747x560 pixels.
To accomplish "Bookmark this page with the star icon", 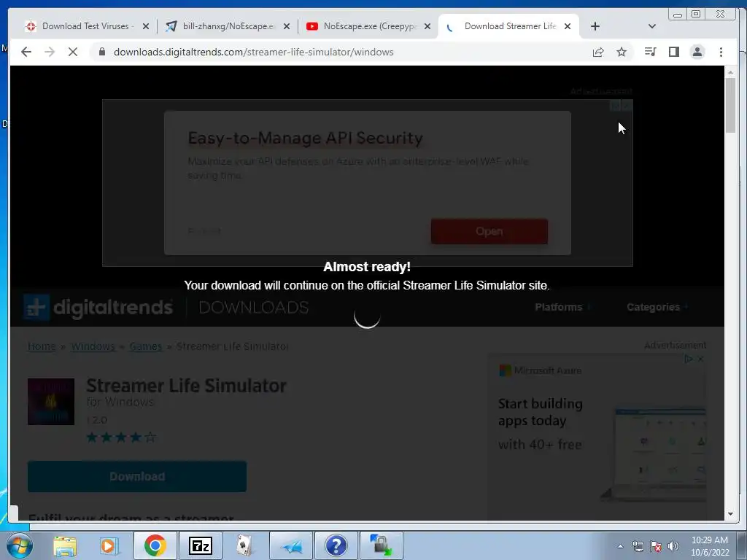I will [622, 52].
